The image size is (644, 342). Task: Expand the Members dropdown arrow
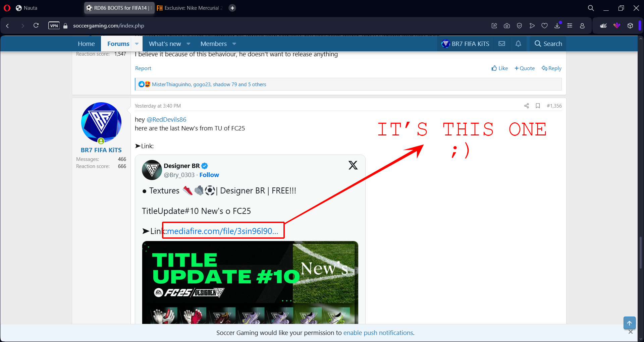click(x=234, y=44)
